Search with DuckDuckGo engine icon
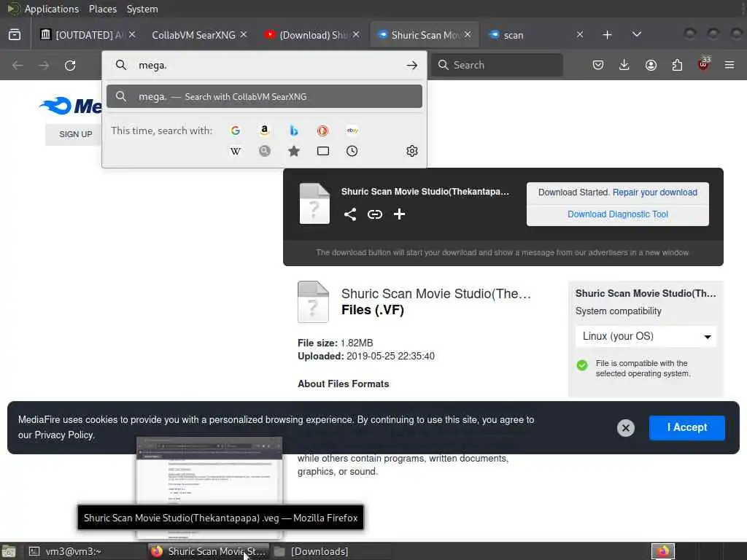747x560 pixels. click(322, 131)
